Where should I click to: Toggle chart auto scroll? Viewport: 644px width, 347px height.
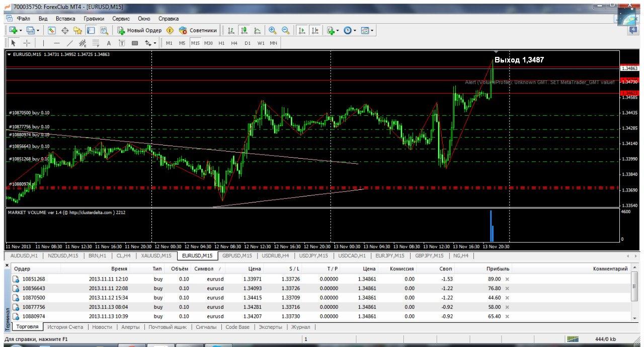(x=302, y=30)
